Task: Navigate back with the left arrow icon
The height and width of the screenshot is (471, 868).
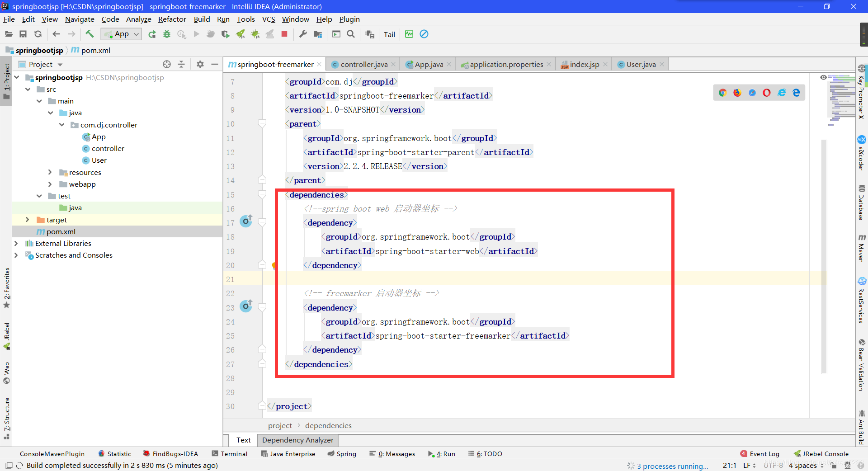Action: tap(56, 34)
